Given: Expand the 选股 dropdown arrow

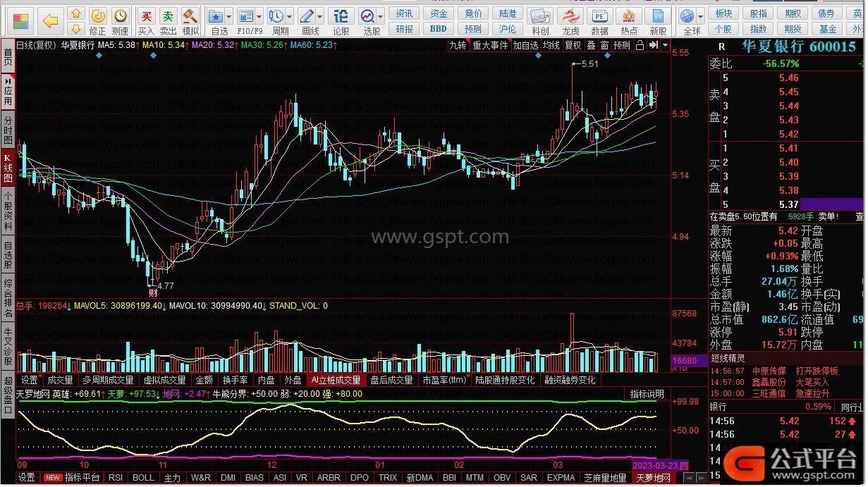Looking at the screenshot, I should 381,16.
